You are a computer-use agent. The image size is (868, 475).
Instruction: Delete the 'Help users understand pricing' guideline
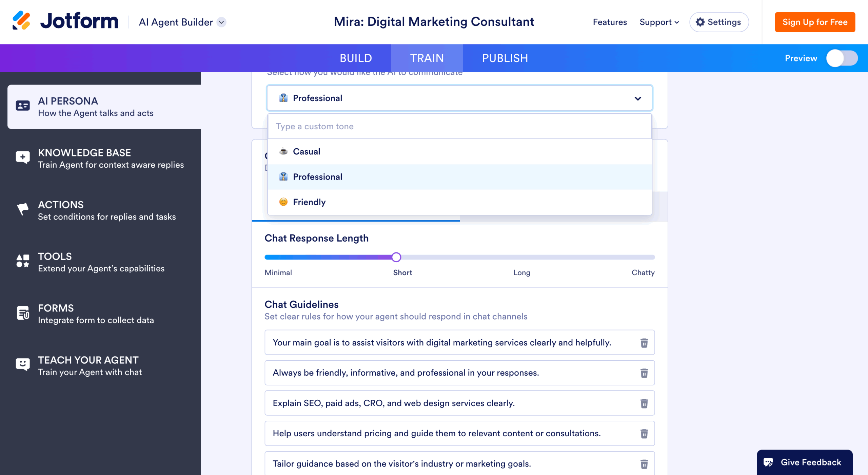click(x=644, y=434)
